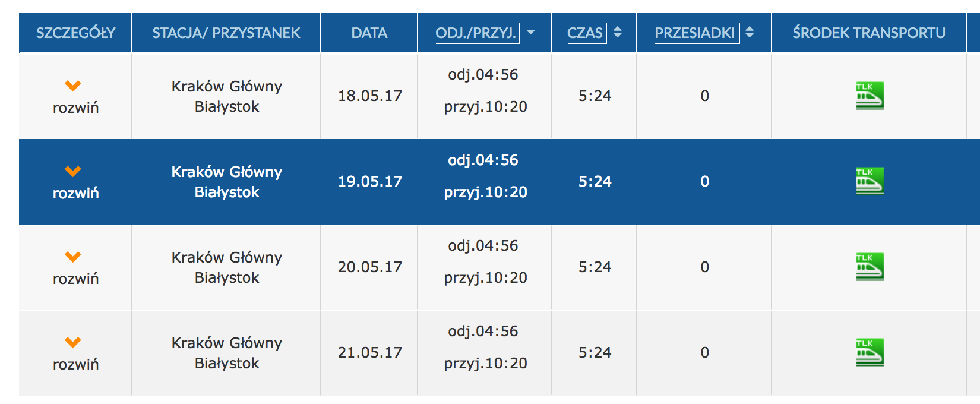Click the rozwiń chevron for the 21.05.17 row

click(73, 342)
